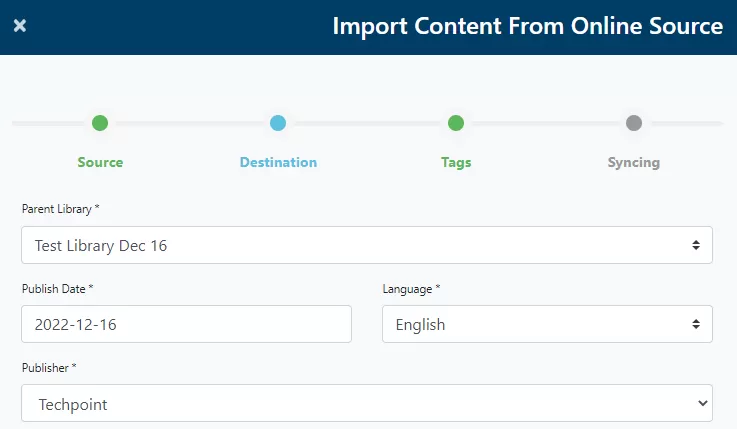Click the blue Destination step circle
Screen dimensions: 737x429
click(x=278, y=123)
